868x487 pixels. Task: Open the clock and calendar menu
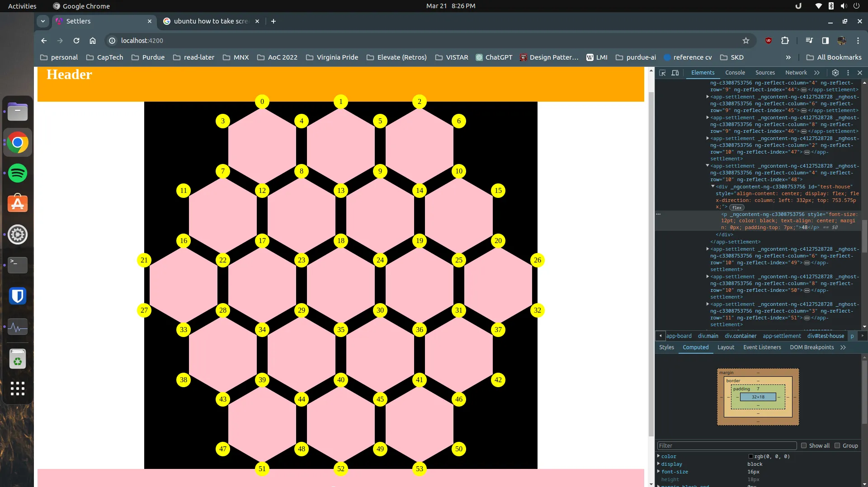pyautogui.click(x=451, y=6)
